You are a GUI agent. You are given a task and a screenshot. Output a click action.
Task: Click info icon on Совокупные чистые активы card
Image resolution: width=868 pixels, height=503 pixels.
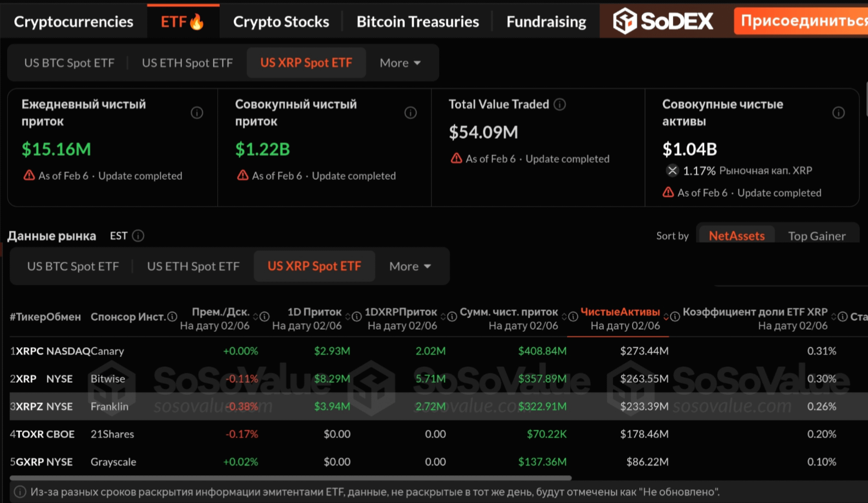coord(838,113)
